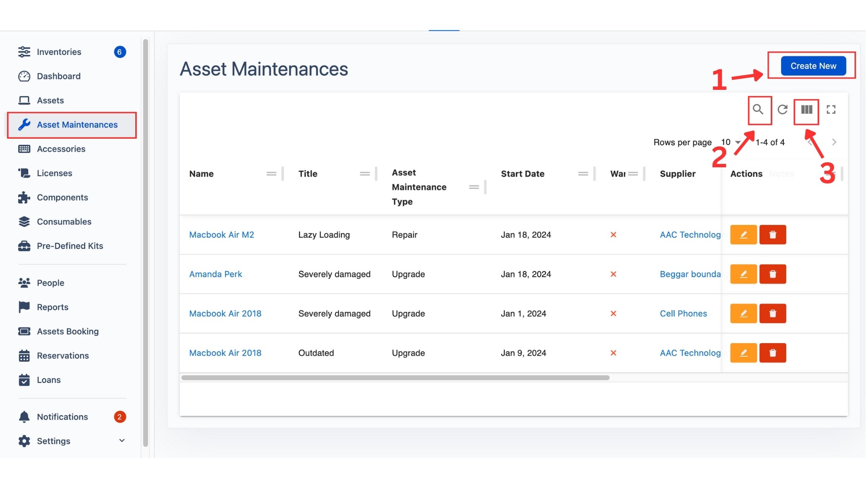The image size is (868, 488).
Task: Toggle warranty status for Amanda Perk row
Action: pyautogui.click(x=613, y=273)
